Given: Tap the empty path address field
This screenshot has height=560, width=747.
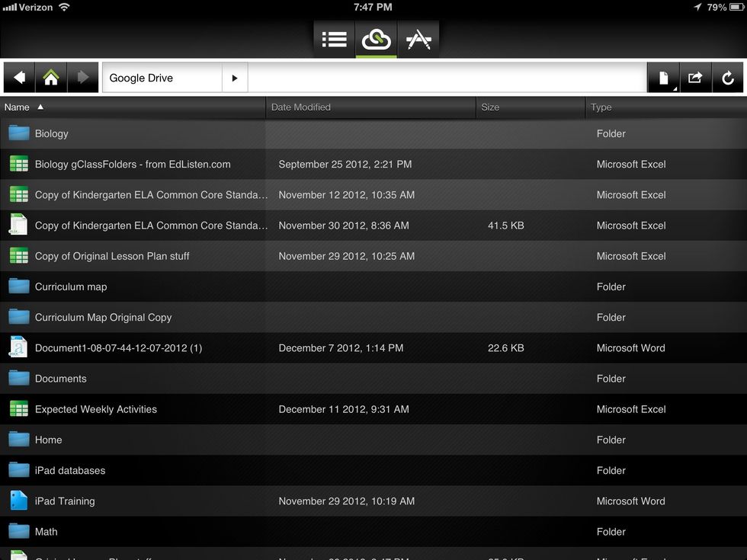Looking at the screenshot, I should 446,78.
